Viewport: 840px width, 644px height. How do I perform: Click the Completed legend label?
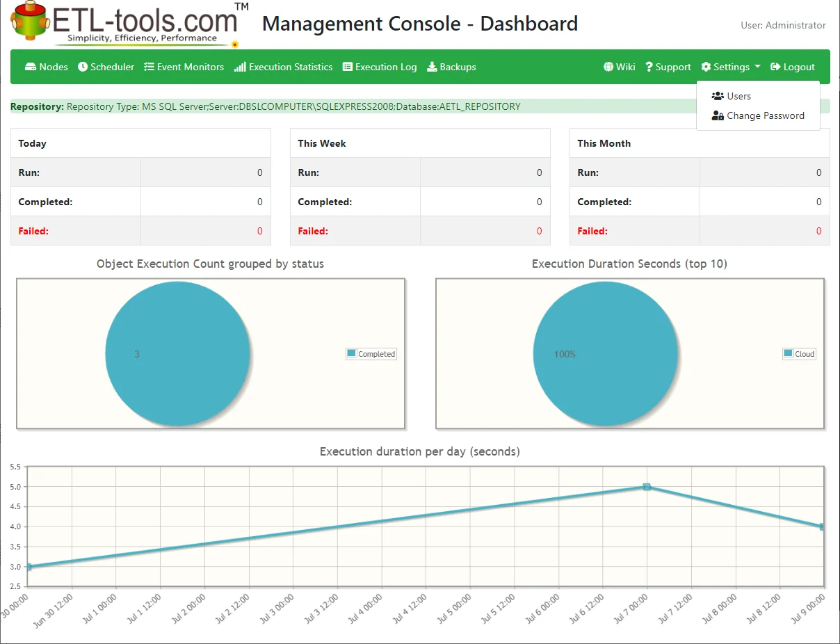[x=377, y=354]
